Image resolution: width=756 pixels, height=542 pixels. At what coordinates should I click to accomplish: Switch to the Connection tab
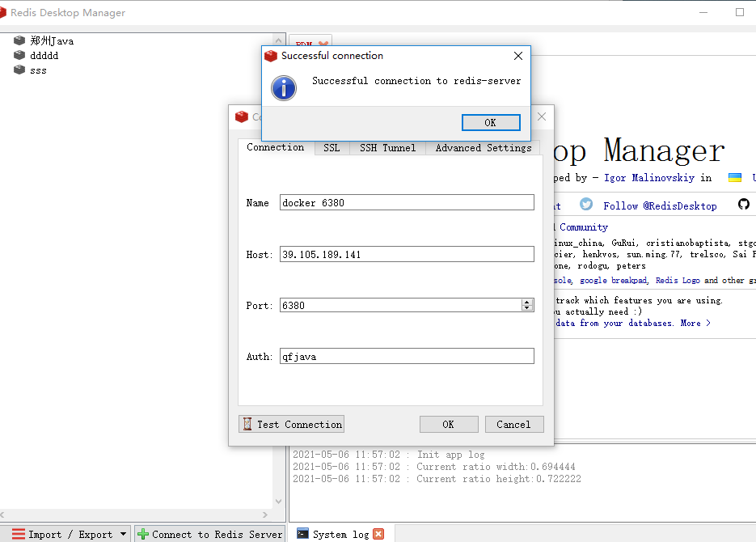pos(276,147)
